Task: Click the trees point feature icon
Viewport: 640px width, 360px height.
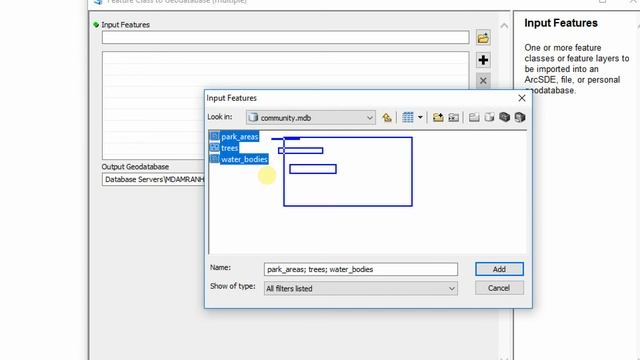Action: coord(214,148)
